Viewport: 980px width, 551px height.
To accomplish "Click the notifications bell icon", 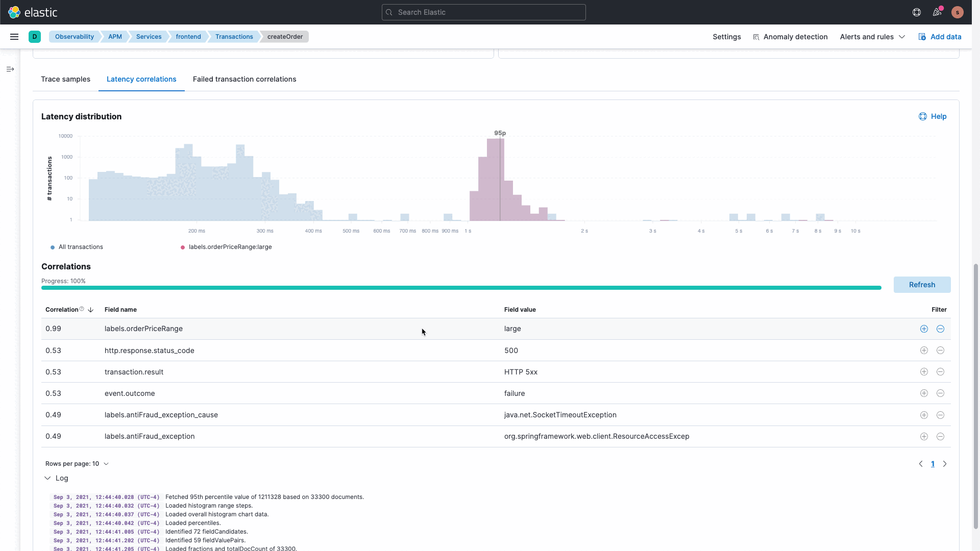I will (937, 12).
